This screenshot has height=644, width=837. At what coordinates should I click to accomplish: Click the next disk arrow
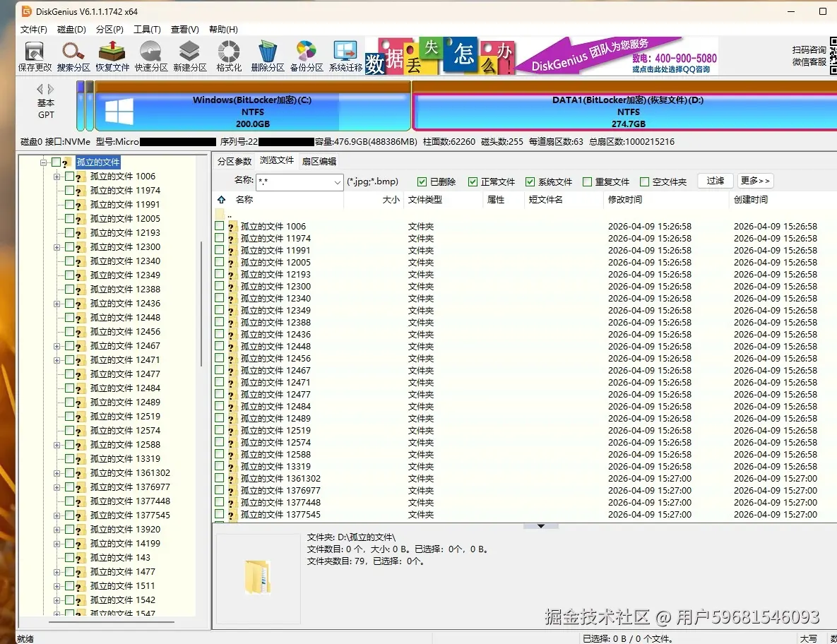[51, 89]
